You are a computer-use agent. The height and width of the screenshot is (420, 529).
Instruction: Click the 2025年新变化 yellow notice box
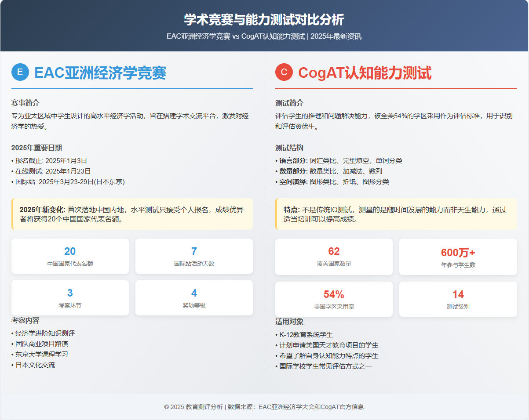[x=132, y=214]
